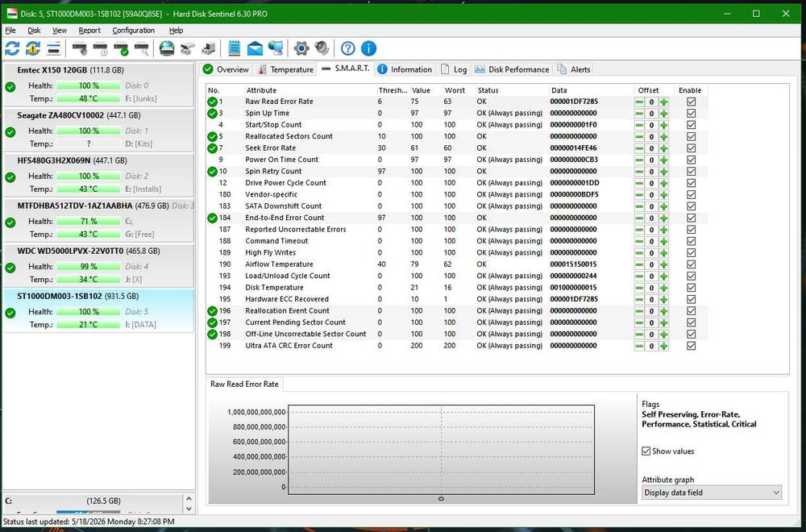Click the 48 °C temperature bar of Emtec X150
This screenshot has height=532, width=806.
click(89, 98)
